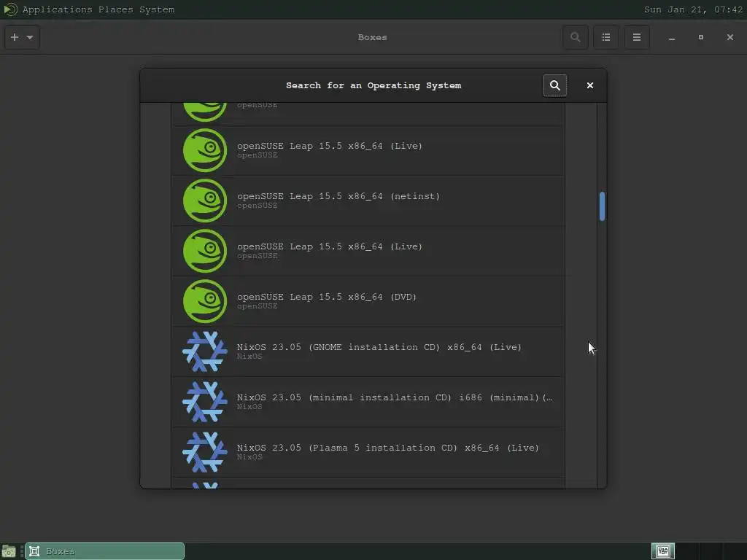Select openSUSE Leap 15.5 x86_64 (netinst)
This screenshot has height=560, width=747.
368,201
